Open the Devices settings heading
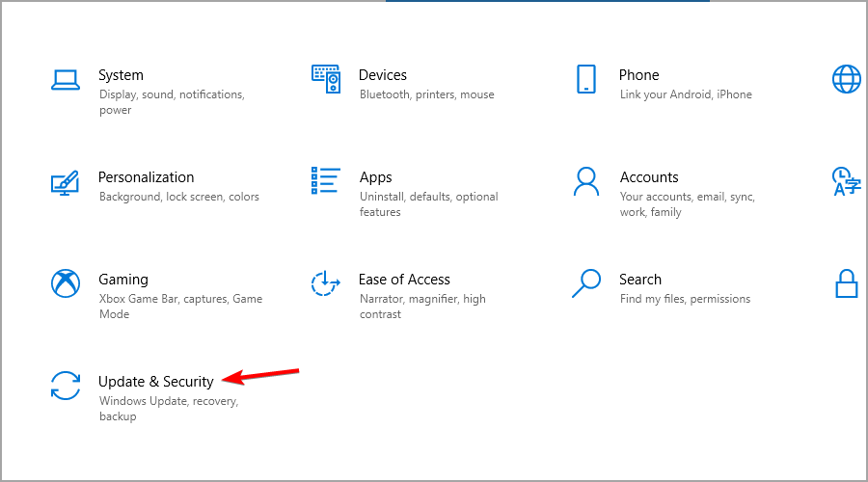Viewport: 868px width, 482px height. [383, 74]
